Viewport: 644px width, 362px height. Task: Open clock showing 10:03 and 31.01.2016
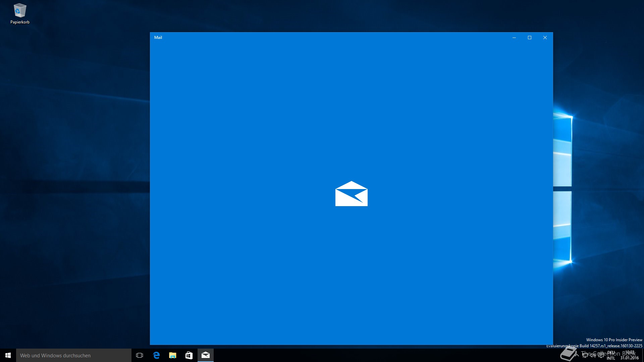[630, 355]
